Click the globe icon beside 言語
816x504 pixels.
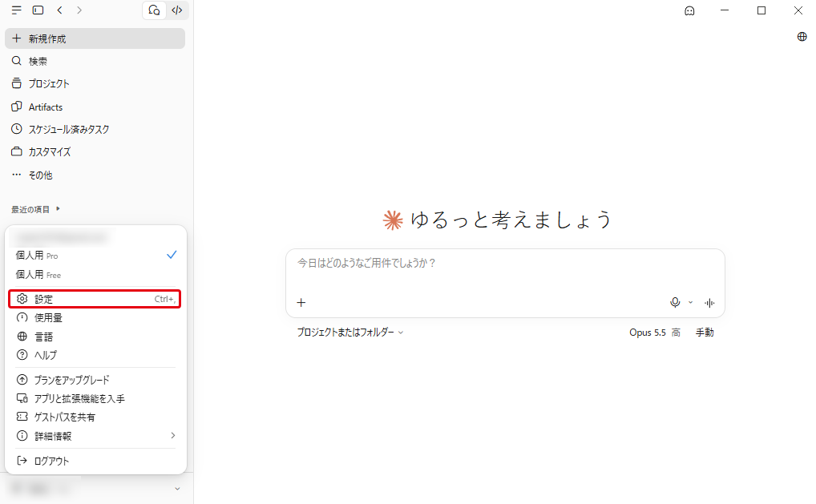pyautogui.click(x=22, y=337)
